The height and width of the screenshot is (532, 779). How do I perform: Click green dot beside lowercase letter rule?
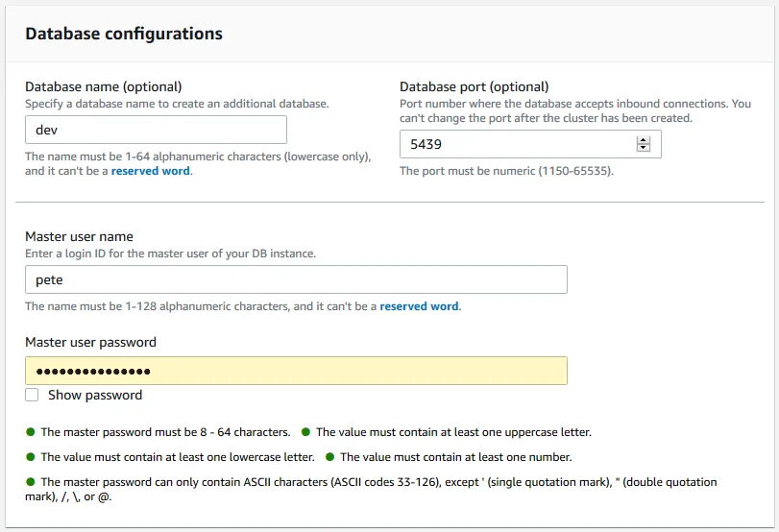pyautogui.click(x=31, y=456)
